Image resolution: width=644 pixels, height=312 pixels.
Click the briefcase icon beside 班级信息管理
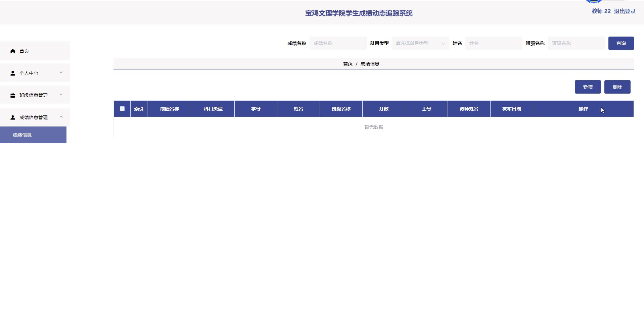(x=13, y=95)
